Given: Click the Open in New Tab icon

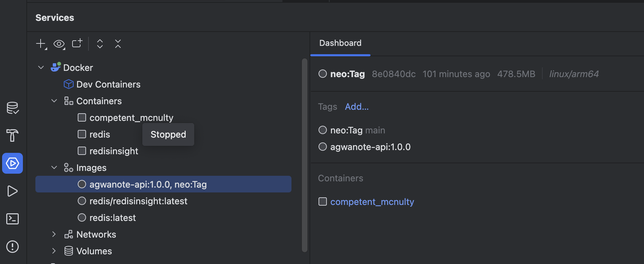Looking at the screenshot, I should 77,43.
